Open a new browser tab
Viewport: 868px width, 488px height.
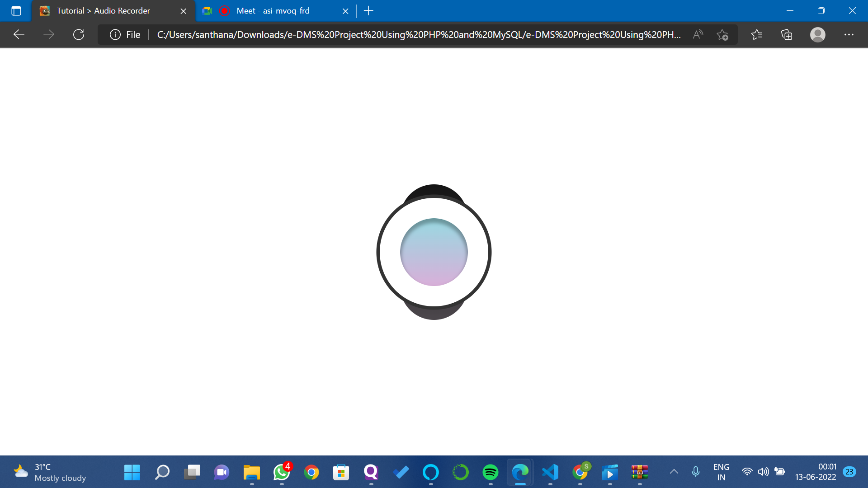368,11
